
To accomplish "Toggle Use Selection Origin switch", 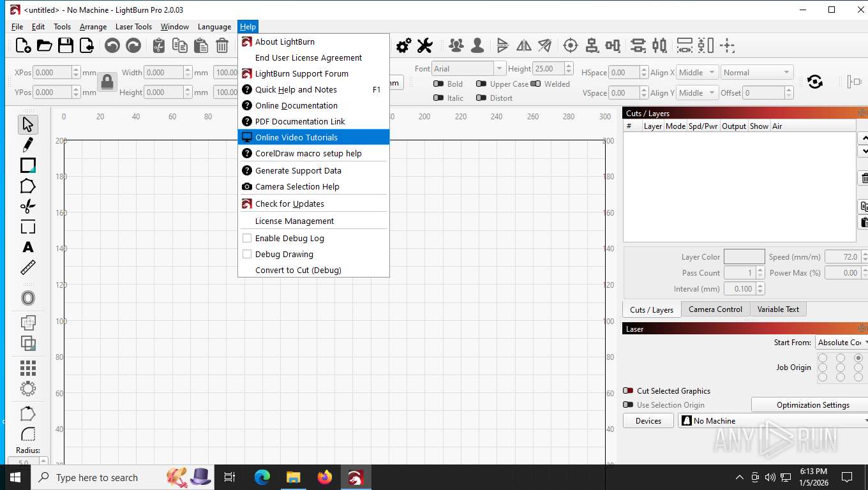I will click(628, 405).
